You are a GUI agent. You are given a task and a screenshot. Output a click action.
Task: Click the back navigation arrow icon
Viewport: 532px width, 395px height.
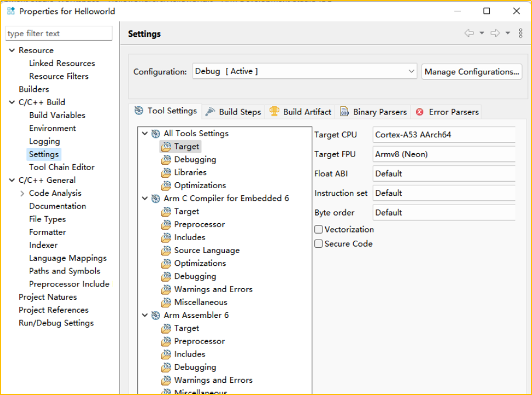(469, 33)
